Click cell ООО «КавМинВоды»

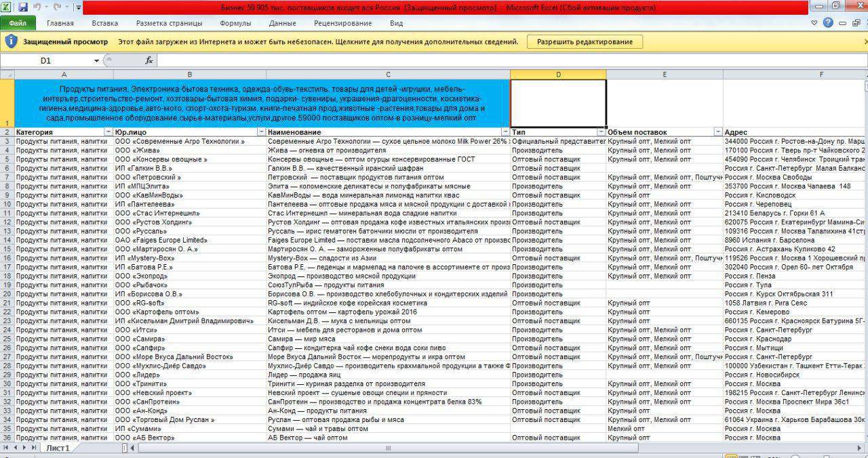190,195
